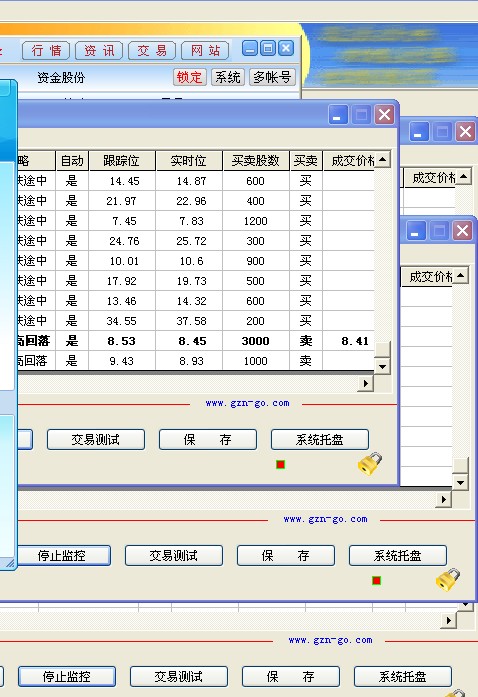Viewport: 478px width, 697px height.
Task: Open the 交易 tab
Action: pos(152,51)
